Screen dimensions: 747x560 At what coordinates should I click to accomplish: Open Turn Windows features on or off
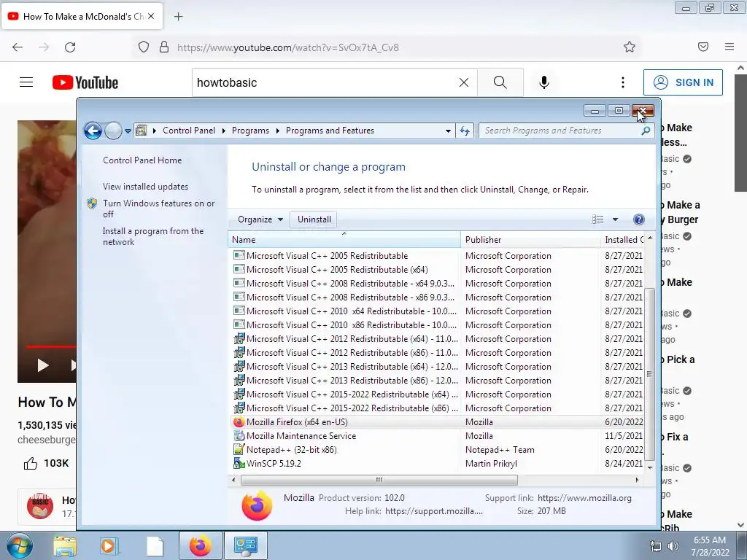click(x=158, y=209)
